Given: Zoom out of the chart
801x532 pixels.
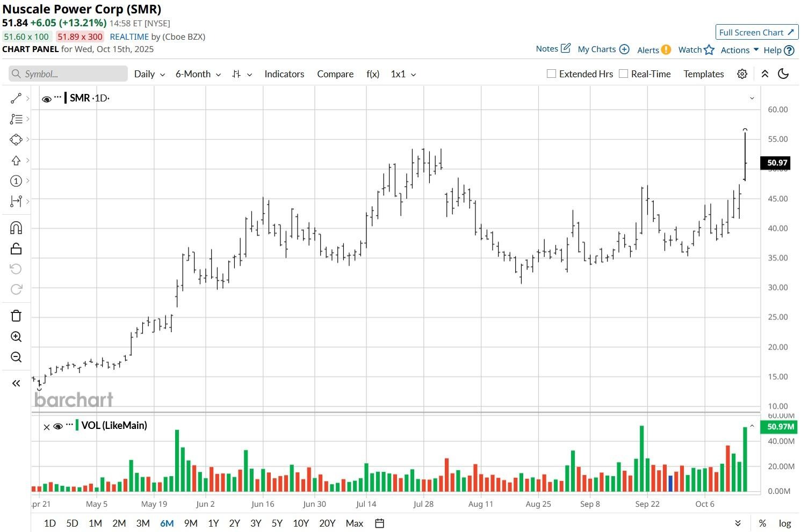Looking at the screenshot, I should coord(16,357).
